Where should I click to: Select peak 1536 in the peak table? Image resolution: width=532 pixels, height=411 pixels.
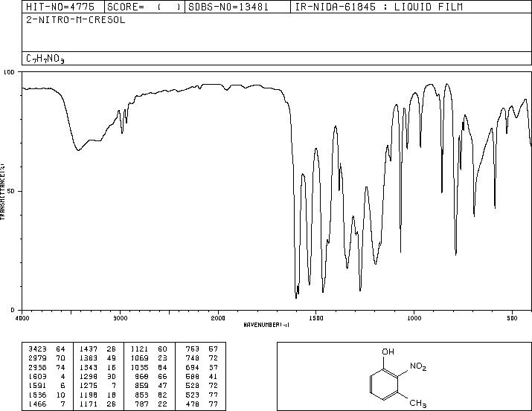click(37, 395)
